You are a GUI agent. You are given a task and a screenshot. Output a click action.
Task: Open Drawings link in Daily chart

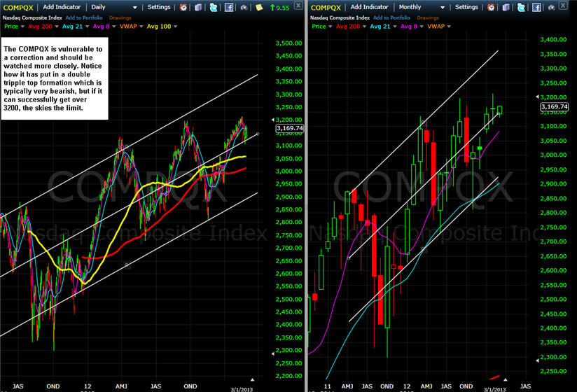click(120, 17)
